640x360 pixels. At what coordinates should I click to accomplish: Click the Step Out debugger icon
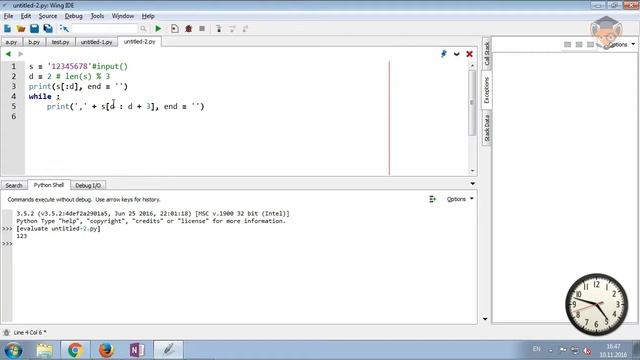coord(245,29)
